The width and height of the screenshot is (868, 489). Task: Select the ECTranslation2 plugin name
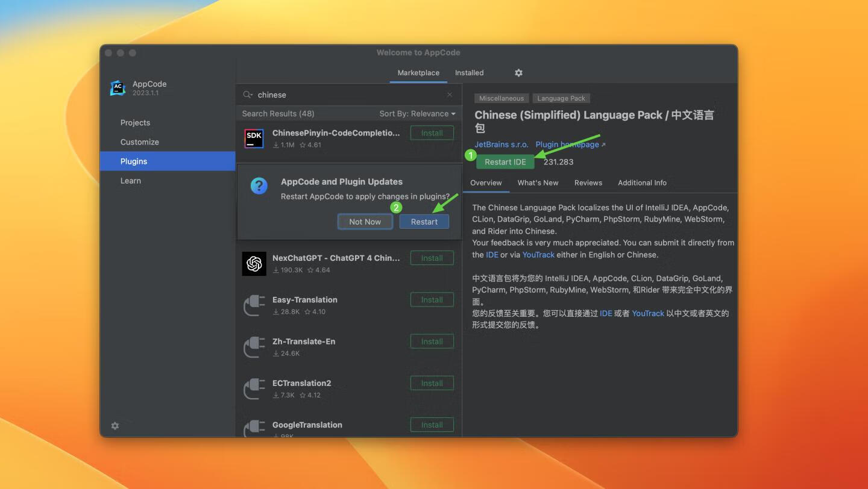[x=301, y=383]
